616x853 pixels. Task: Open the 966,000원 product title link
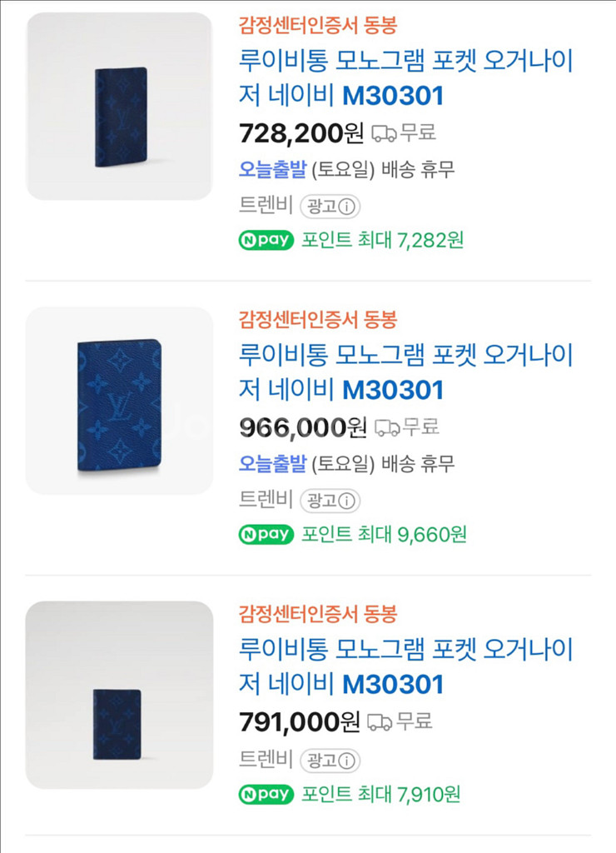[x=405, y=372]
